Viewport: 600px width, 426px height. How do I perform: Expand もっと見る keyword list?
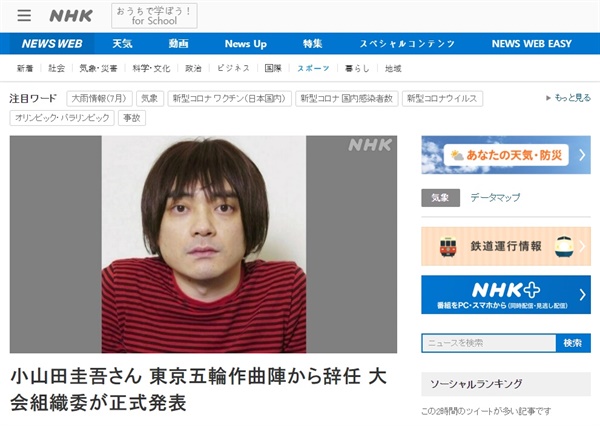coord(568,98)
